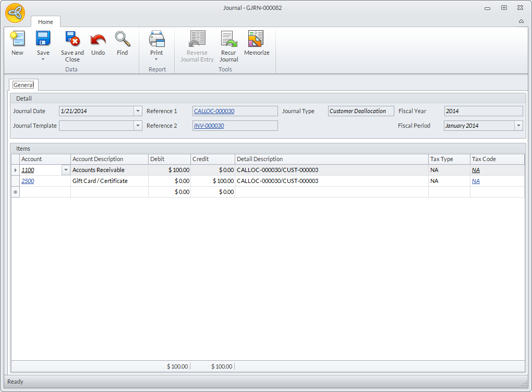Viewport: 532px width, 392px height.
Task: Click the Recur Journal icon
Action: (228, 39)
